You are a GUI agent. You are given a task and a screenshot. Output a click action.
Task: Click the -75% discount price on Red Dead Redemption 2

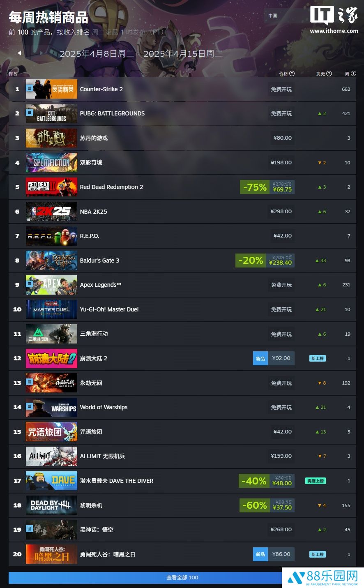pos(267,187)
